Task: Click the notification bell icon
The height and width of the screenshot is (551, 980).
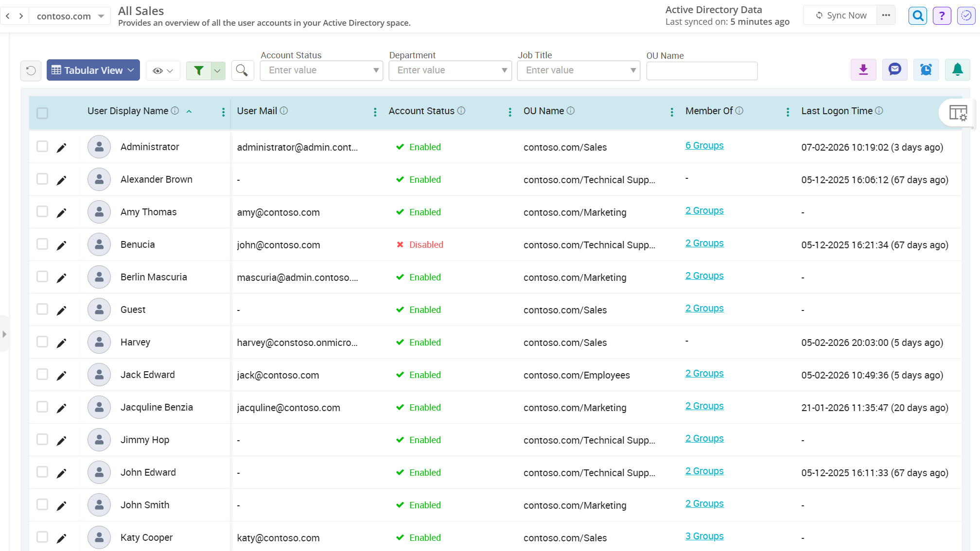Action: coord(957,69)
